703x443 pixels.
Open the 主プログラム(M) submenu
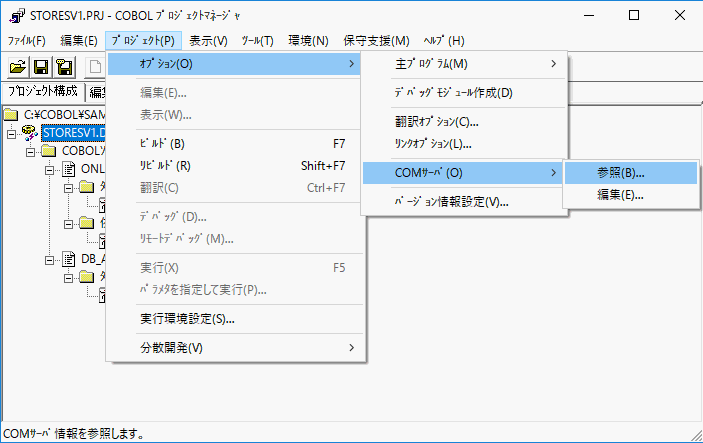click(x=464, y=64)
